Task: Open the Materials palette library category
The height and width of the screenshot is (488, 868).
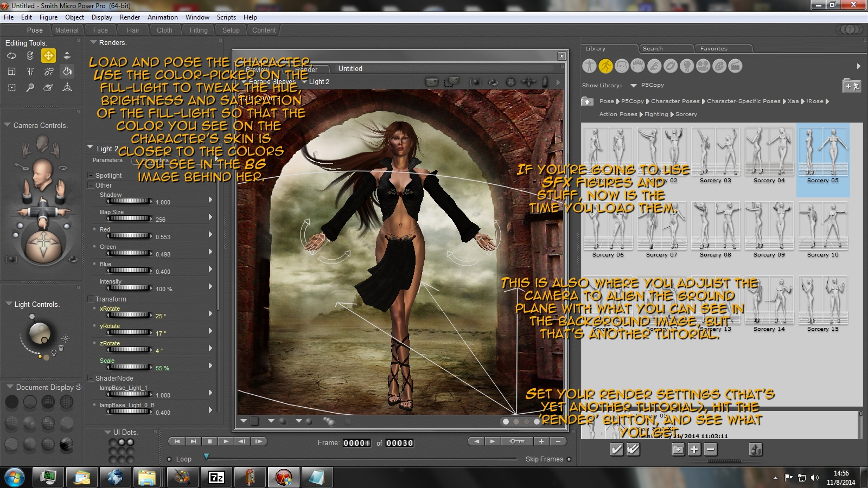Action: pos(719,66)
